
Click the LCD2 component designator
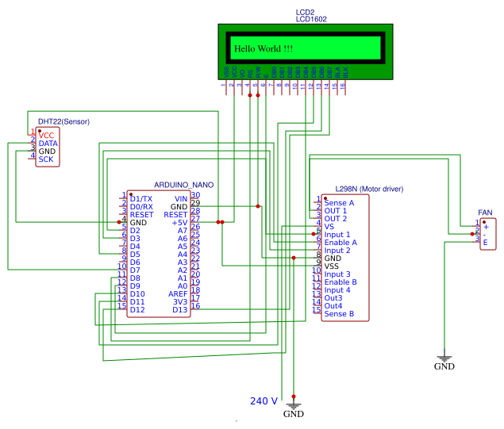[305, 12]
